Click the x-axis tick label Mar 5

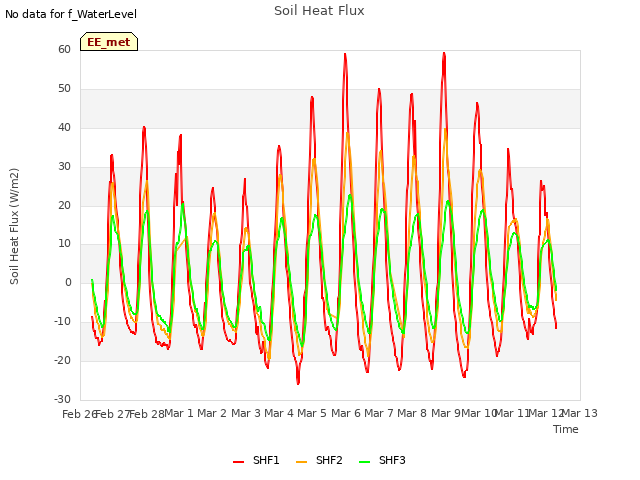(312, 413)
